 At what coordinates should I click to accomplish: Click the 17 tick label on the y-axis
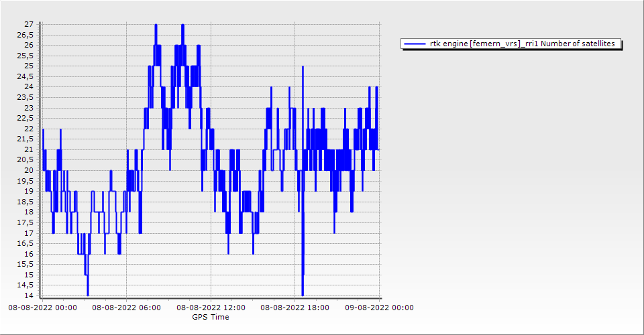pyautogui.click(x=29, y=233)
